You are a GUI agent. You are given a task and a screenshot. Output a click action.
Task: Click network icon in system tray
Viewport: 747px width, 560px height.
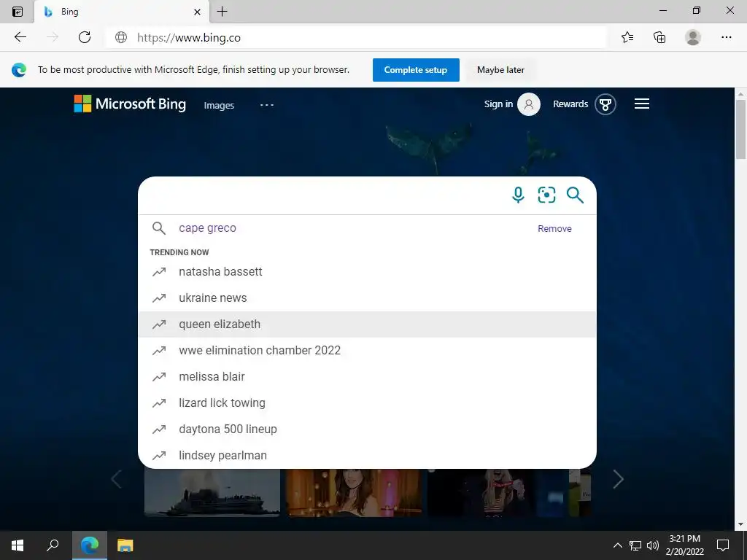click(x=635, y=545)
